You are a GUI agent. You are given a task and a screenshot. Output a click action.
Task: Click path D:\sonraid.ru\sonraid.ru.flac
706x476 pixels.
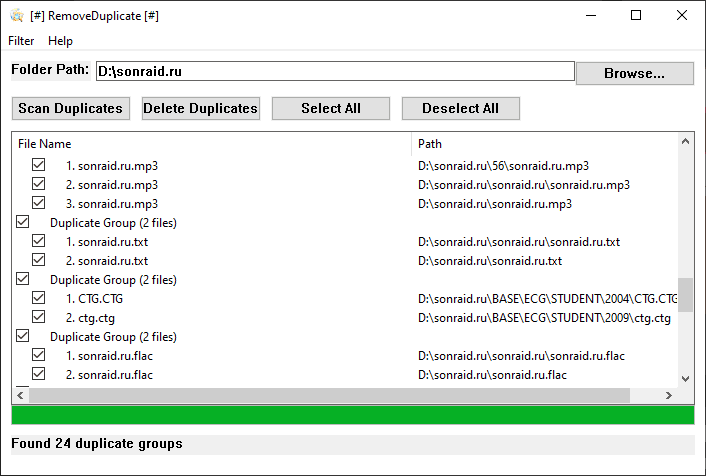click(x=492, y=375)
